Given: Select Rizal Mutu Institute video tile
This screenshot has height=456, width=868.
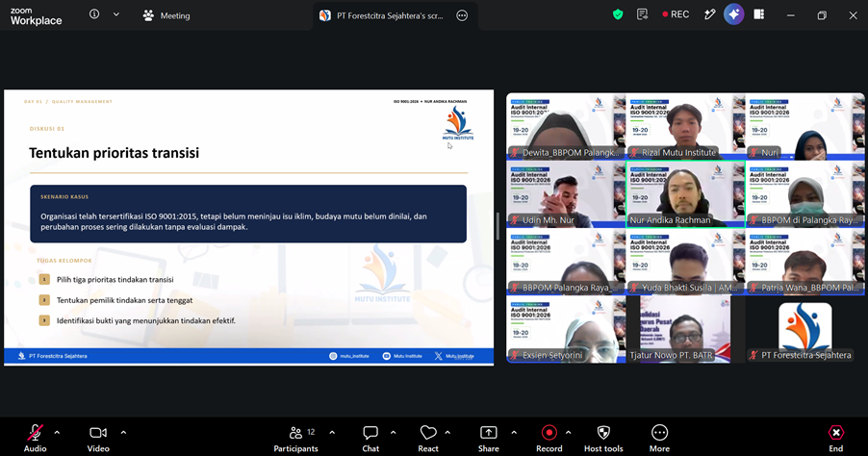Looking at the screenshot, I should pyautogui.click(x=685, y=126).
